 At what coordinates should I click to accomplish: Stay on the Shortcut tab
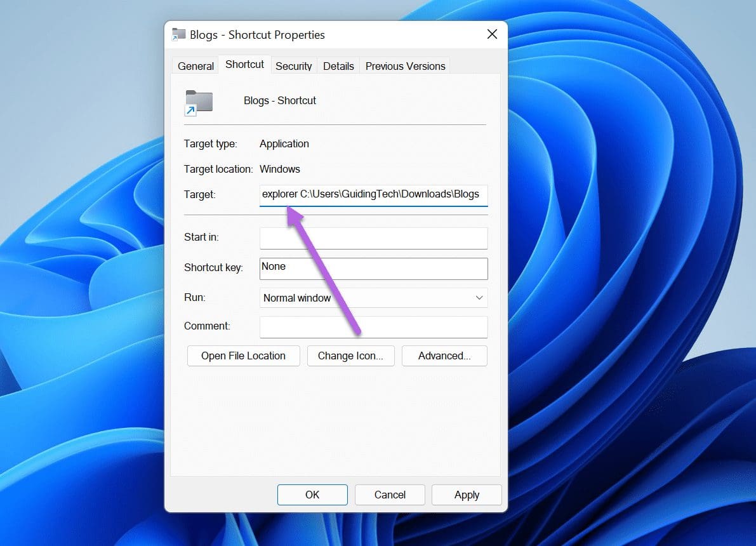click(x=244, y=64)
